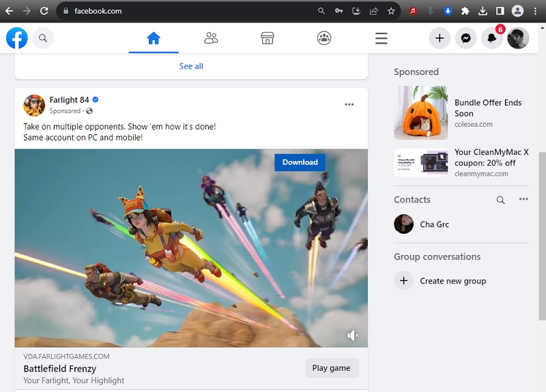Open the Chrome profile avatar

(x=518, y=11)
